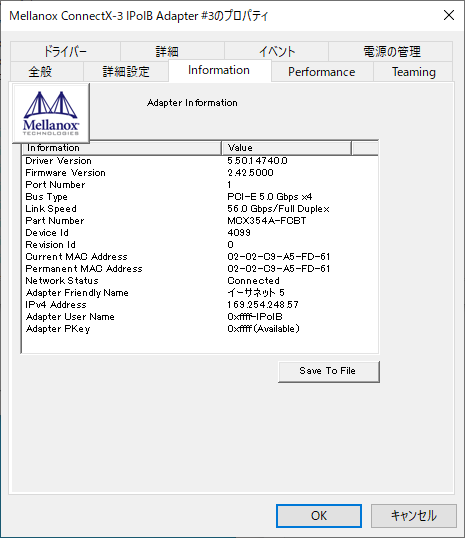The width and height of the screenshot is (465, 538).
Task: Switch to the 詳細 tab
Action: [167, 51]
